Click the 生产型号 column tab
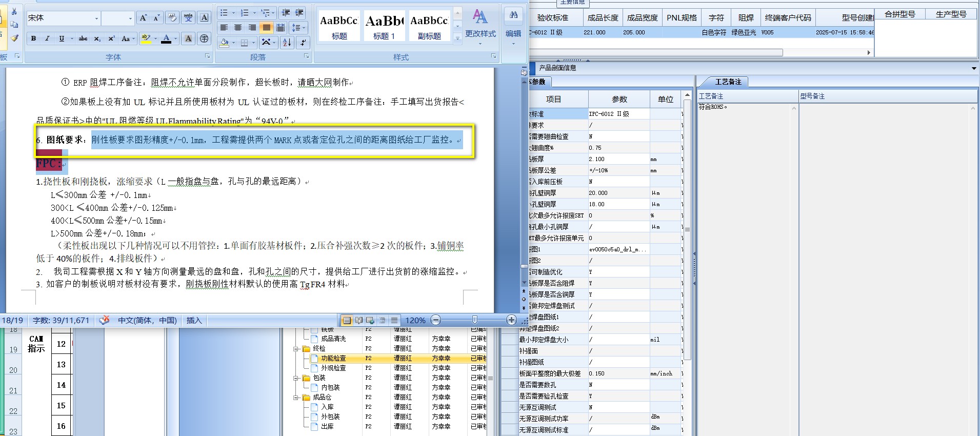This screenshot has height=436, width=980. [951, 14]
